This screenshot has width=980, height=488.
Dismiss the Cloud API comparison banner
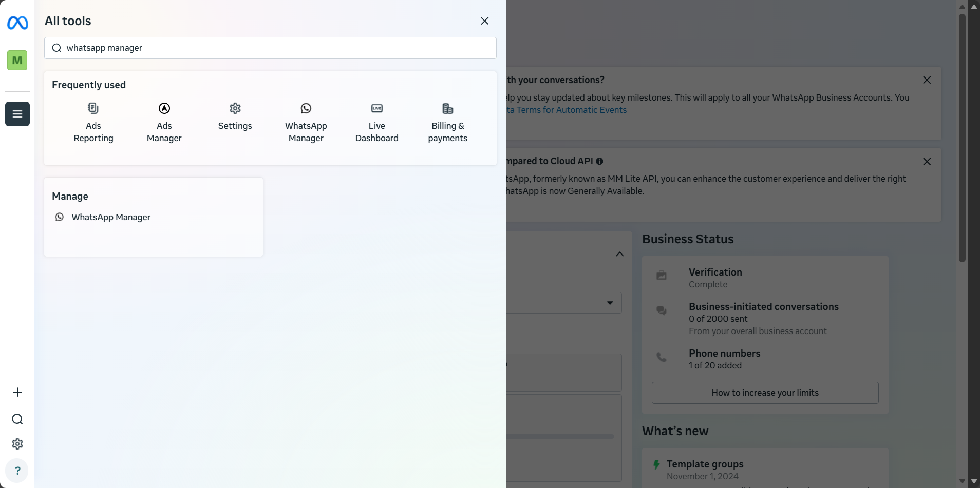[927, 162]
